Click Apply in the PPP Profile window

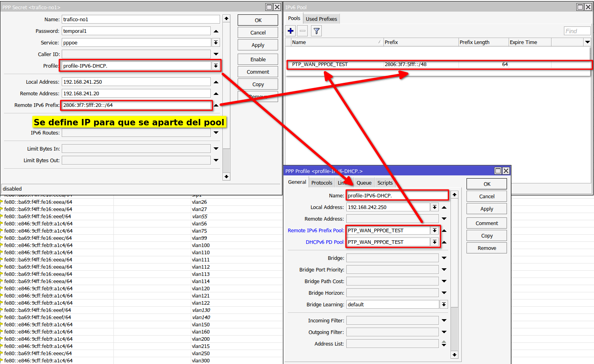click(x=487, y=209)
